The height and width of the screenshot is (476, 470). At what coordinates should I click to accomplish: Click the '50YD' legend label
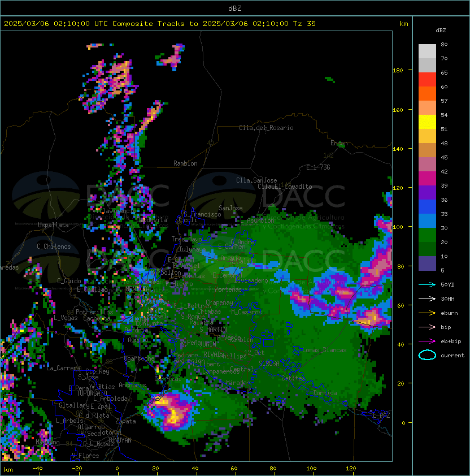[447, 285]
